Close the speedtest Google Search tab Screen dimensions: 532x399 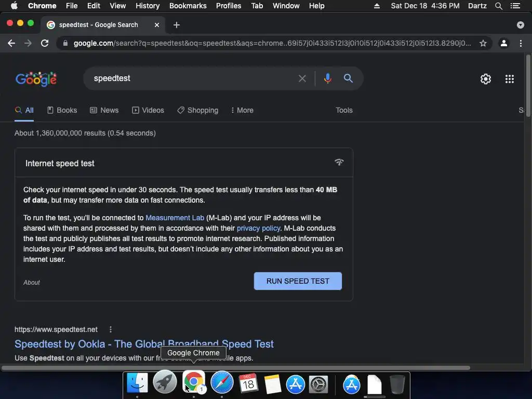(x=157, y=25)
